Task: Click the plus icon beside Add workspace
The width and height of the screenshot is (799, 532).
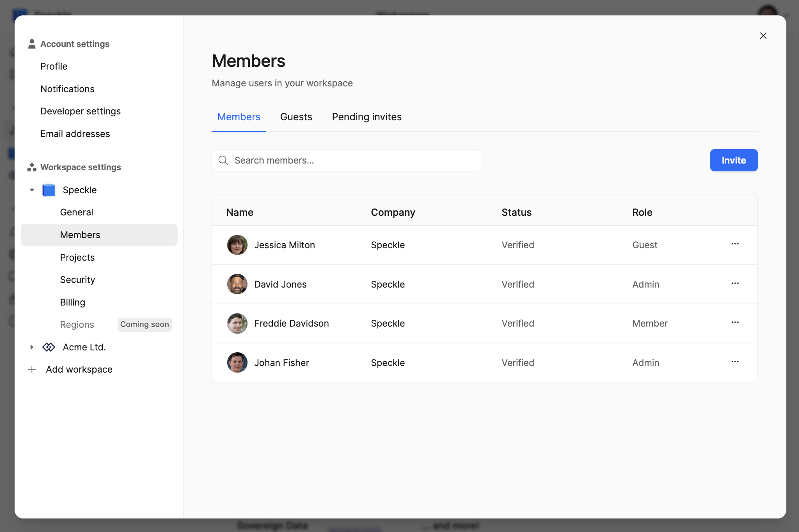Action: pos(32,369)
